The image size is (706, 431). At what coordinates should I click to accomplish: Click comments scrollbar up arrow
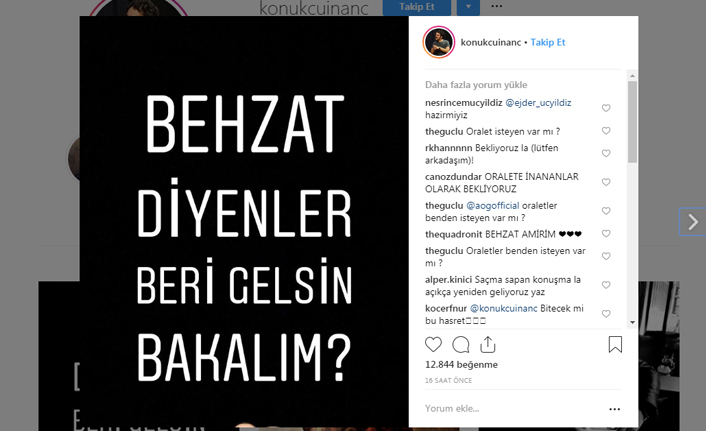[x=633, y=76]
